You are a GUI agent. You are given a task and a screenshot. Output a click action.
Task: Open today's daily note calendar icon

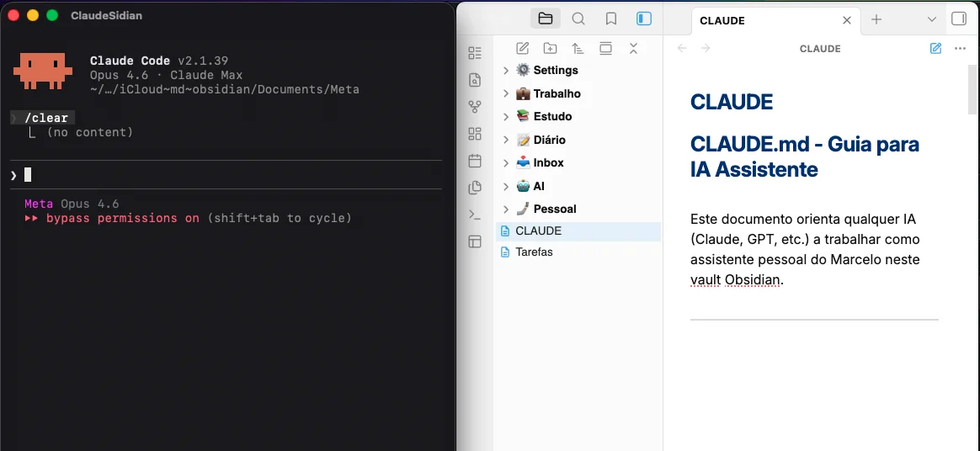[475, 161]
